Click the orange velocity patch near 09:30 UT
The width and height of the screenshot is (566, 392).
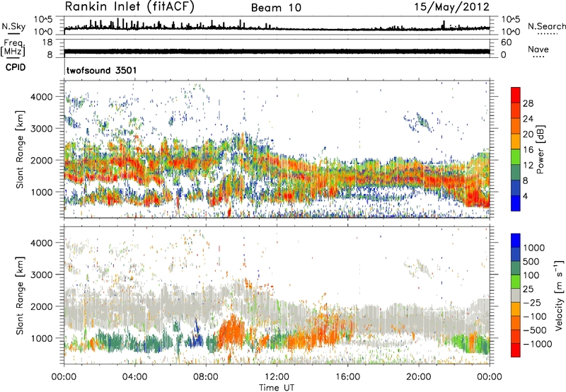(231, 331)
